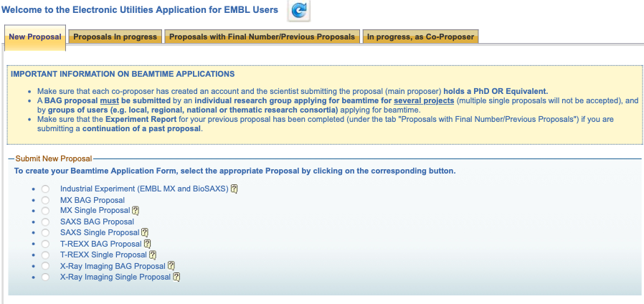
Task: Choose the MX BAG Proposal radio button
Action: [x=45, y=200]
